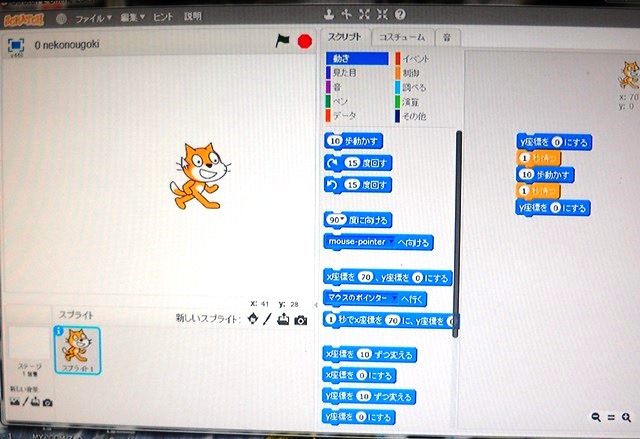
Task: Toggle fullscreen stage mode
Action: [x=16, y=45]
